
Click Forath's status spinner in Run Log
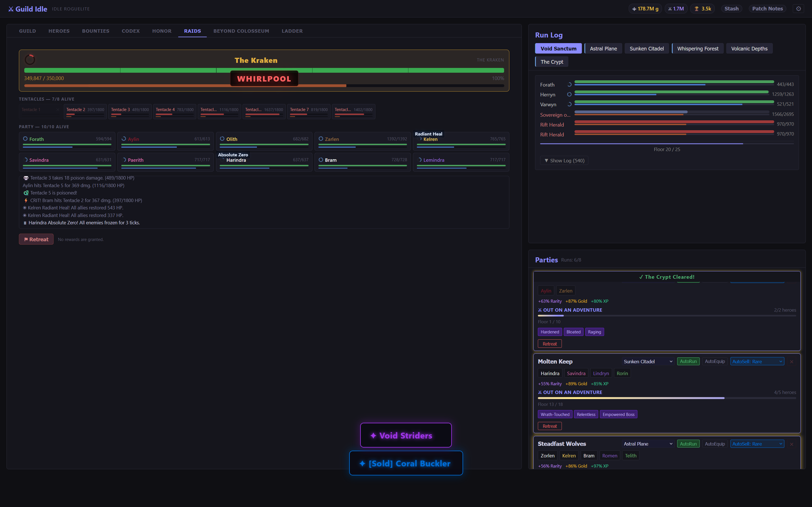coord(569,85)
